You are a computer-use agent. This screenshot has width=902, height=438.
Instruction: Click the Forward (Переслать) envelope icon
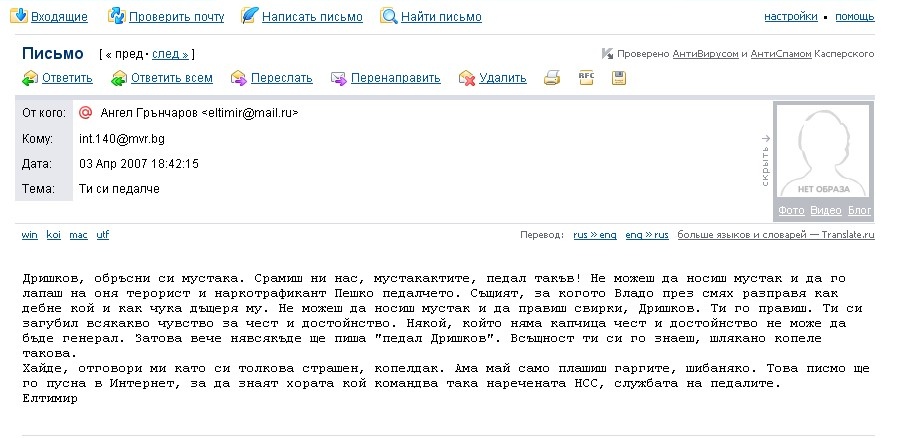(238, 77)
